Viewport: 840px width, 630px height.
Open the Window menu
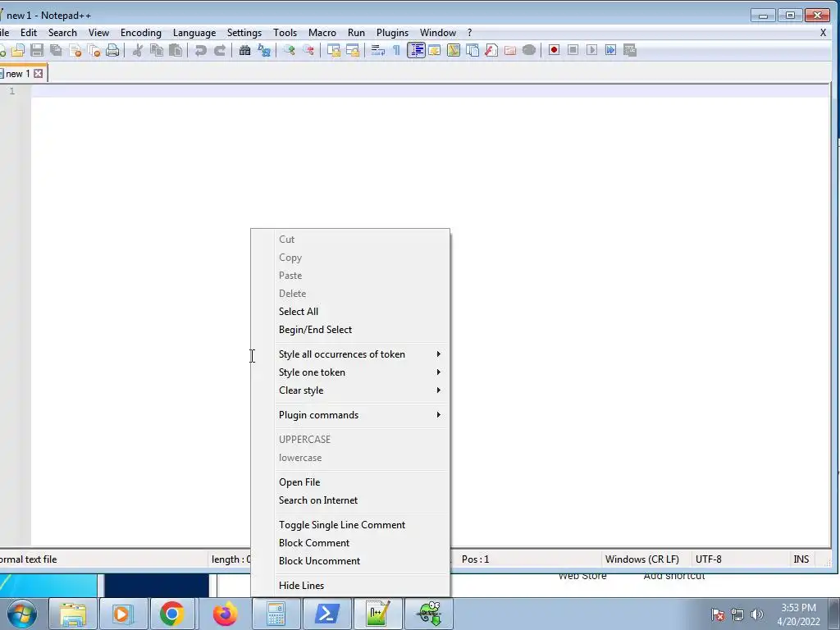pos(438,33)
